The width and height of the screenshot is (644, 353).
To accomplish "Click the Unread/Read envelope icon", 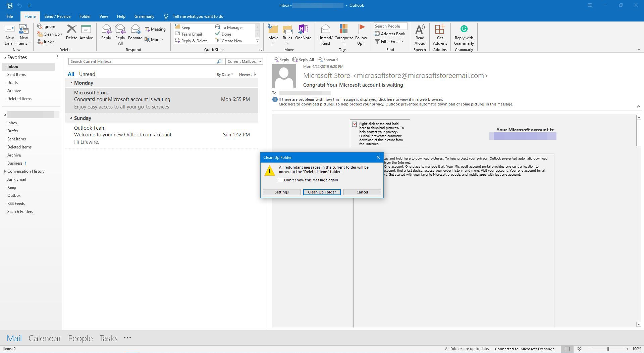I will [x=325, y=29].
